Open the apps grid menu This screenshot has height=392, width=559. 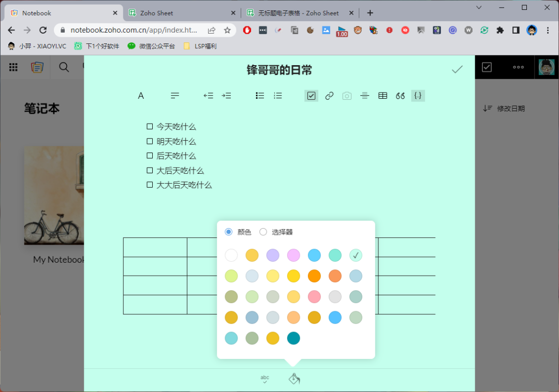(13, 67)
